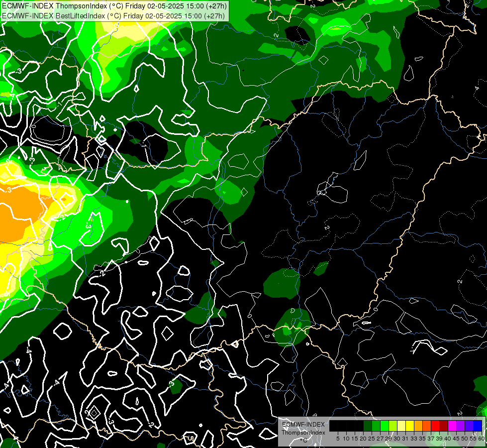Select the bright red 37–39 legend swatch
This screenshot has width=487, height=448.
coord(435,426)
